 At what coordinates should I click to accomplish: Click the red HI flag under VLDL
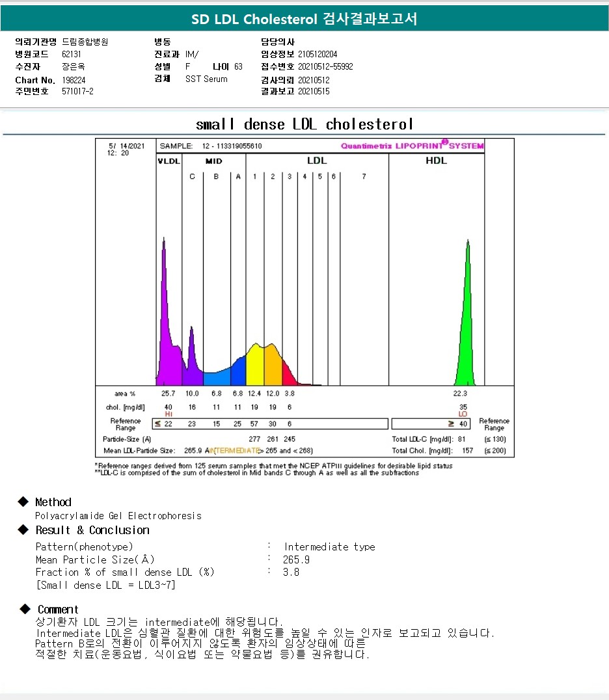pos(168,414)
